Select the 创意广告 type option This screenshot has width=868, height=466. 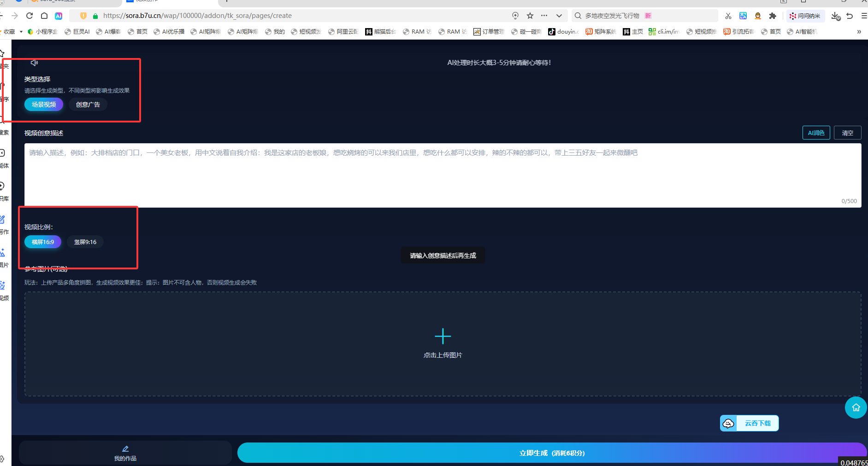(x=88, y=105)
